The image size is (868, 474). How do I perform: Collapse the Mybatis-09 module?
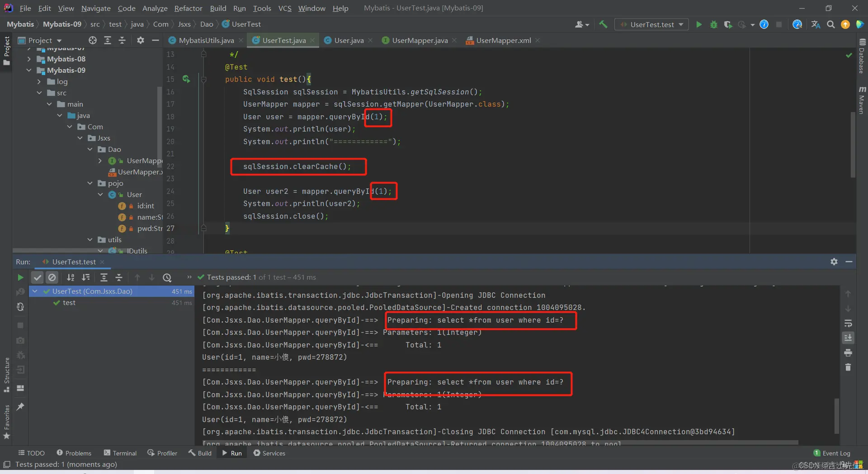coord(29,70)
